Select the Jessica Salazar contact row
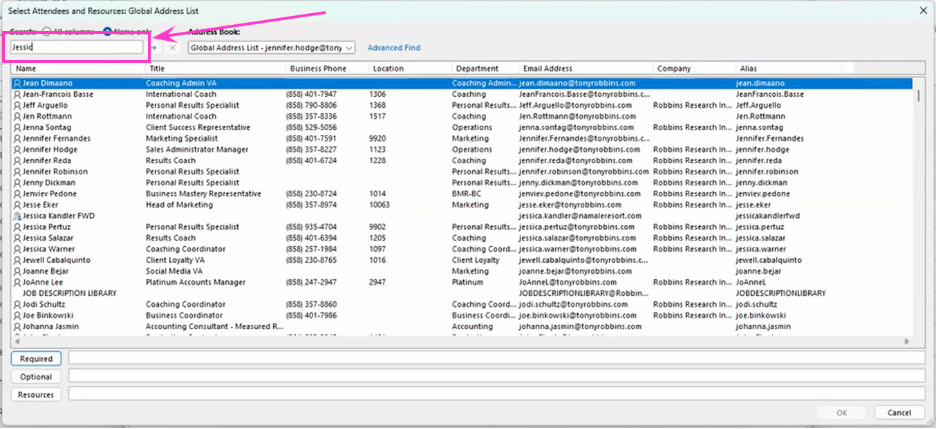The height and width of the screenshot is (429, 936). (x=461, y=237)
